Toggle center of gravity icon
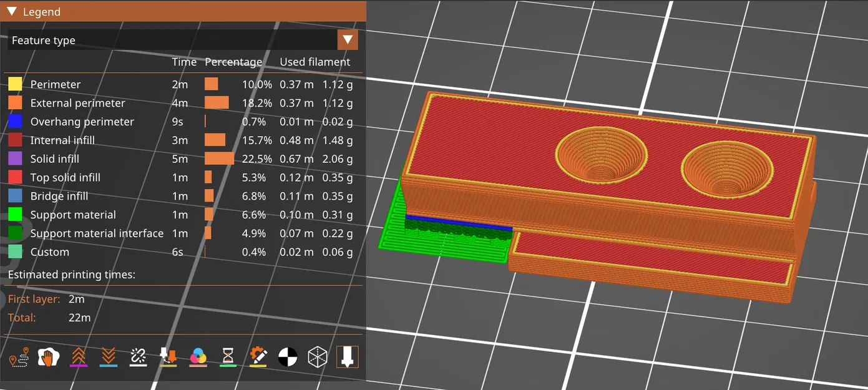The width and height of the screenshot is (868, 390). coord(288,357)
